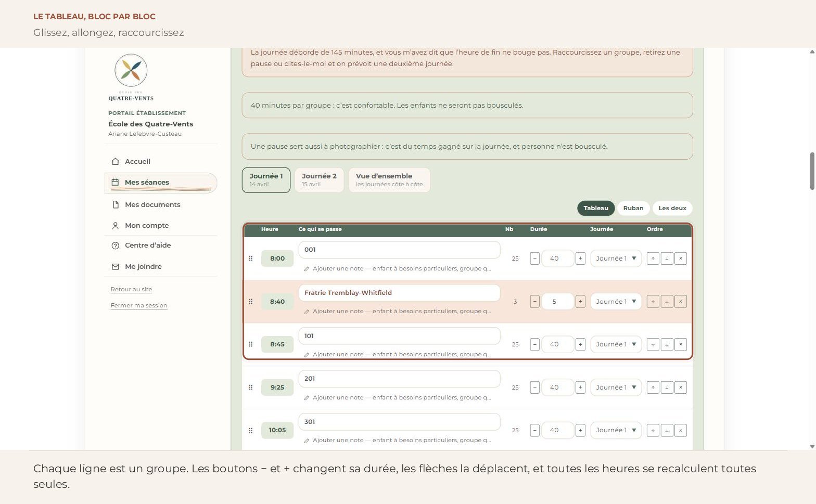Click the duration field showing 5
The width and height of the screenshot is (816, 504).
(x=557, y=302)
